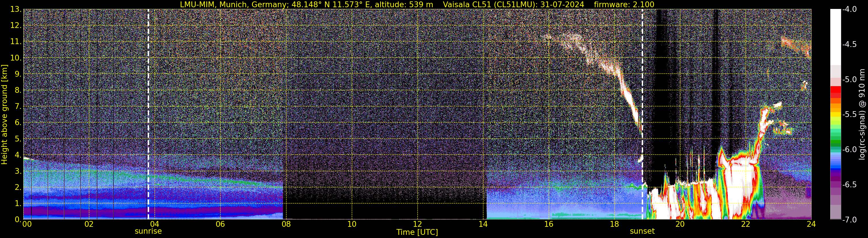Click the sunrise label below time axis
Image resolution: width=868 pixels, height=238 pixels.
point(148,231)
